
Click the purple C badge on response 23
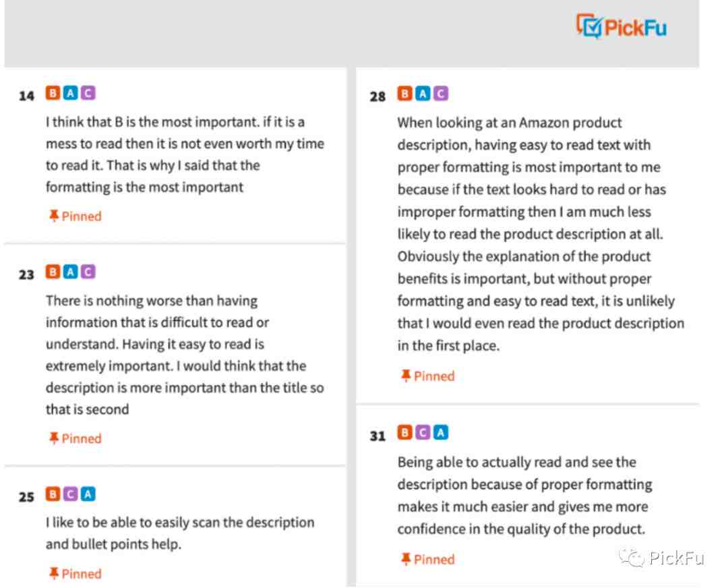pyautogui.click(x=88, y=271)
